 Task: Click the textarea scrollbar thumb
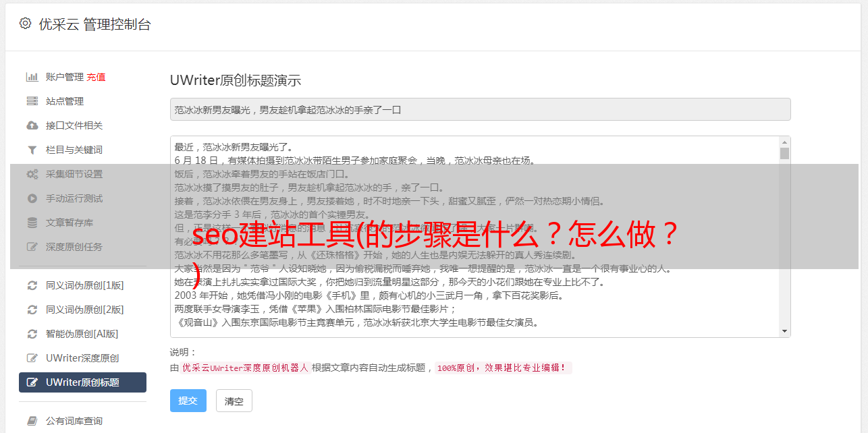click(x=784, y=153)
